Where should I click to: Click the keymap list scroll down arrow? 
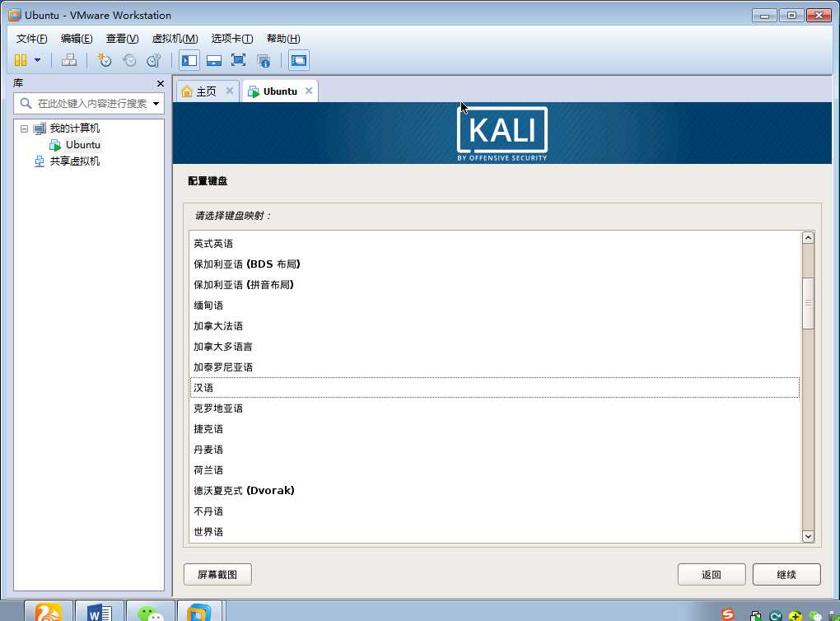pos(808,536)
